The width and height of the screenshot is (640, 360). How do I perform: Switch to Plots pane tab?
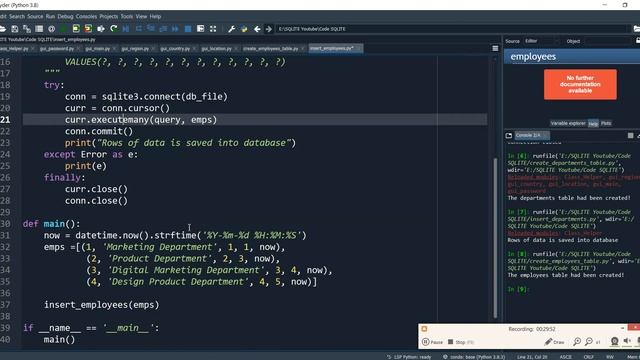(606, 123)
